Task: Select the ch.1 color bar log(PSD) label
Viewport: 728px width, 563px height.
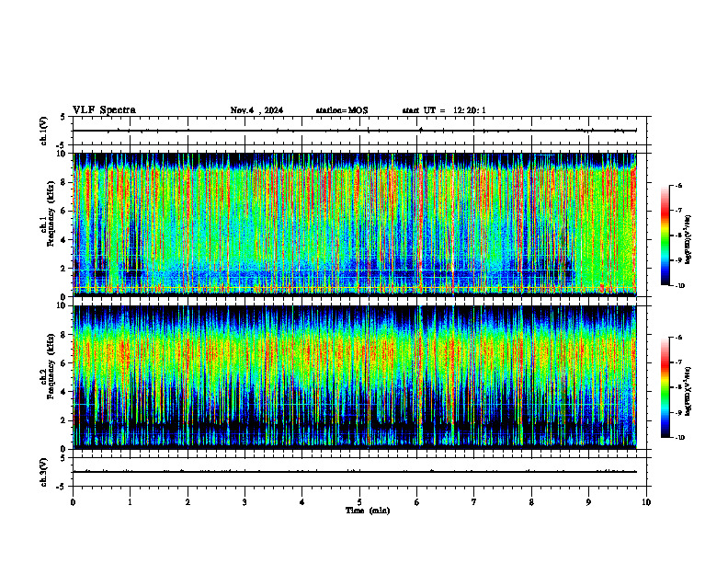Action: [688, 240]
